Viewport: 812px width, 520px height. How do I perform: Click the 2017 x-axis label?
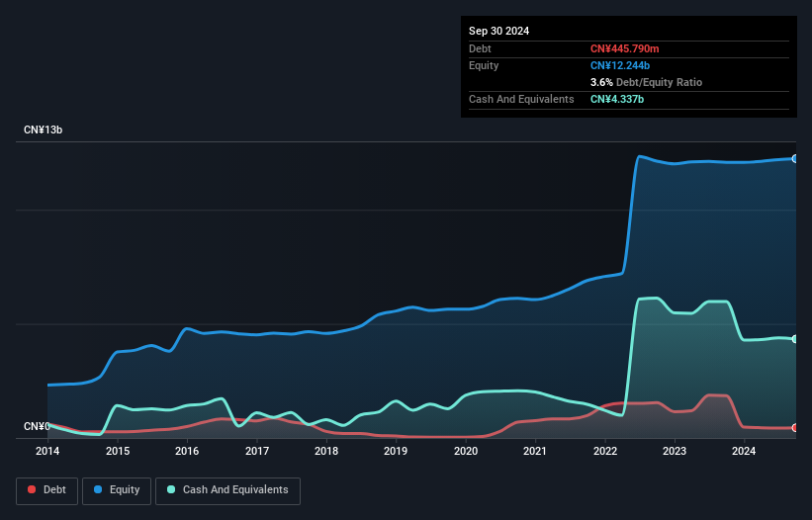[x=257, y=451]
